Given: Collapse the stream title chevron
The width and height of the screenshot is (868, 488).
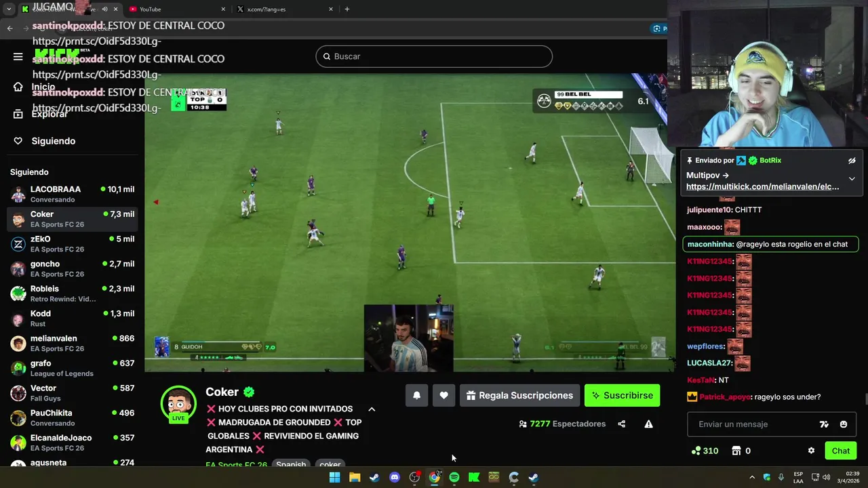Looking at the screenshot, I should [372, 409].
